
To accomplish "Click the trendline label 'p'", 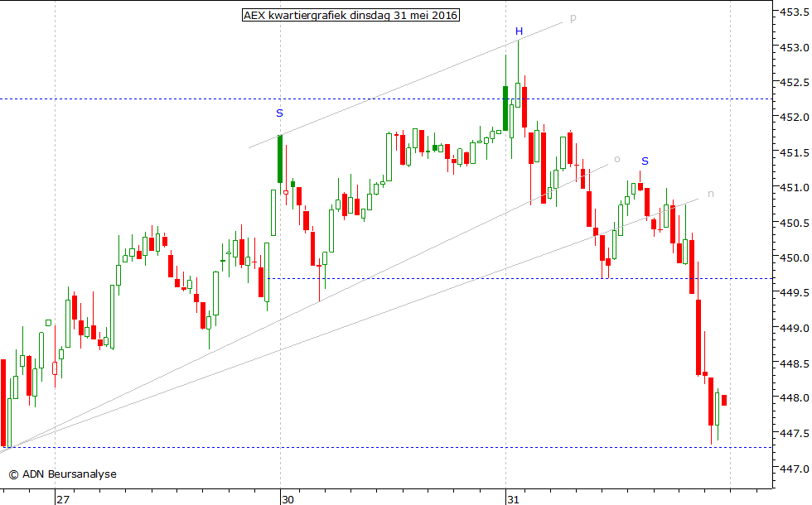I will click(x=573, y=18).
